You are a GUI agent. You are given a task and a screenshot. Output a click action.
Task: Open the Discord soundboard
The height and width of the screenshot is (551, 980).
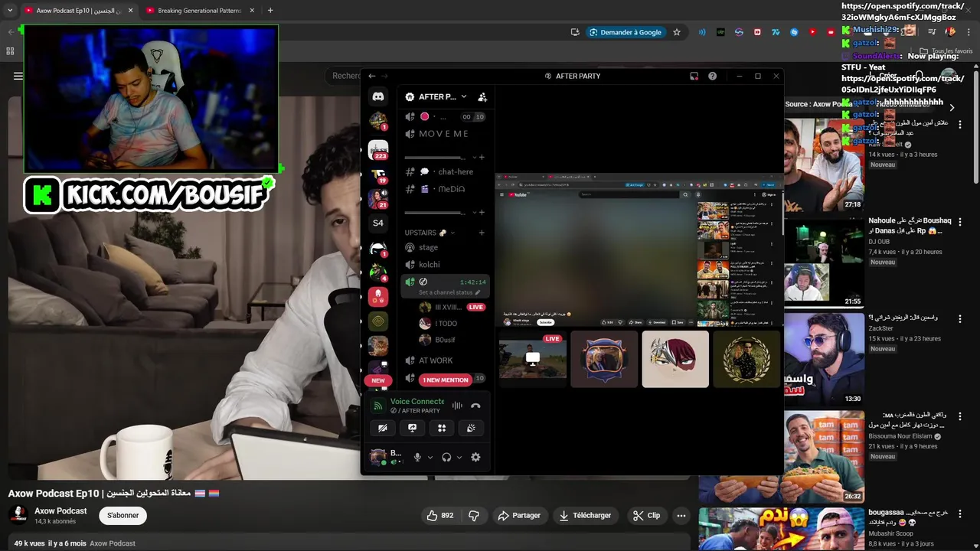pos(471,428)
